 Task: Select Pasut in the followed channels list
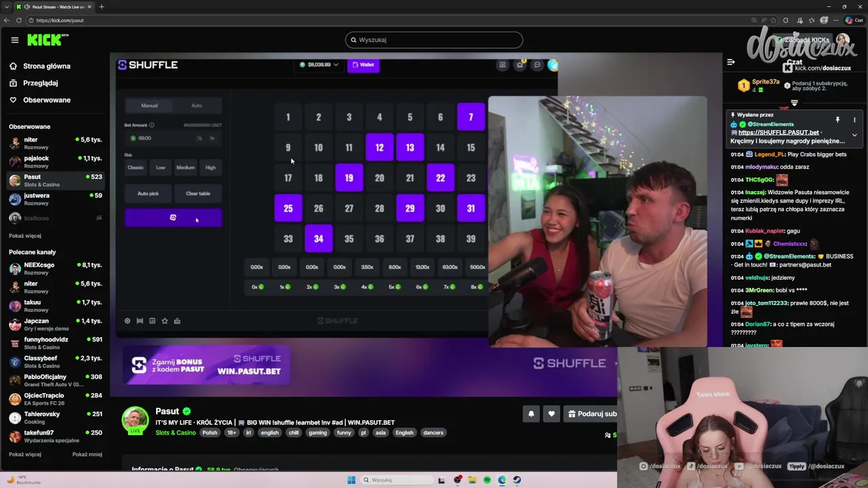point(54,180)
